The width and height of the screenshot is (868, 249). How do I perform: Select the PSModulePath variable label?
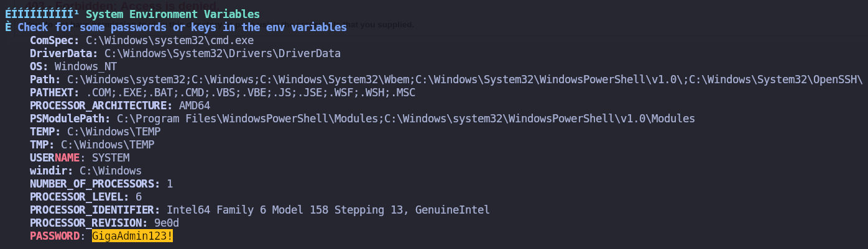click(x=70, y=119)
